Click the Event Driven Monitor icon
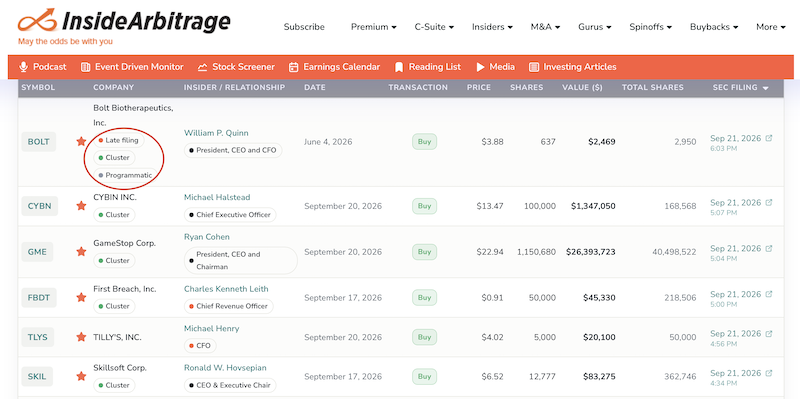 coord(86,67)
